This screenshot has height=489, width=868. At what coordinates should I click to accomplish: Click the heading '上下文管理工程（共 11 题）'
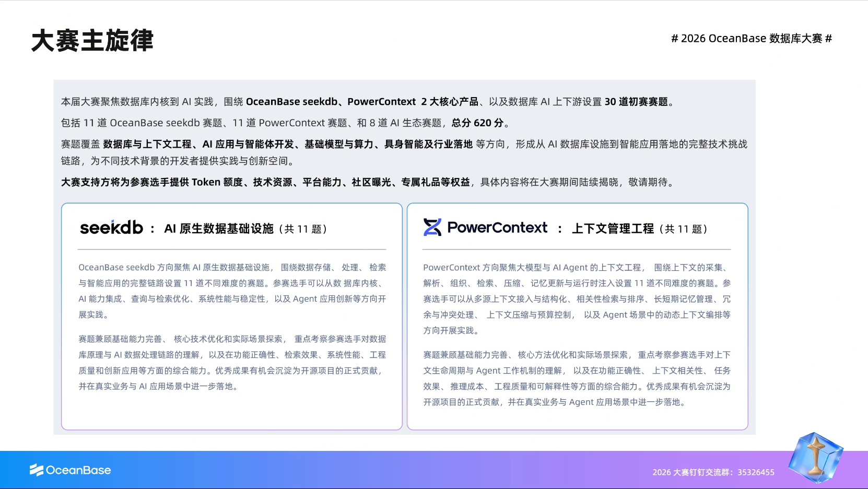pyautogui.click(x=640, y=229)
